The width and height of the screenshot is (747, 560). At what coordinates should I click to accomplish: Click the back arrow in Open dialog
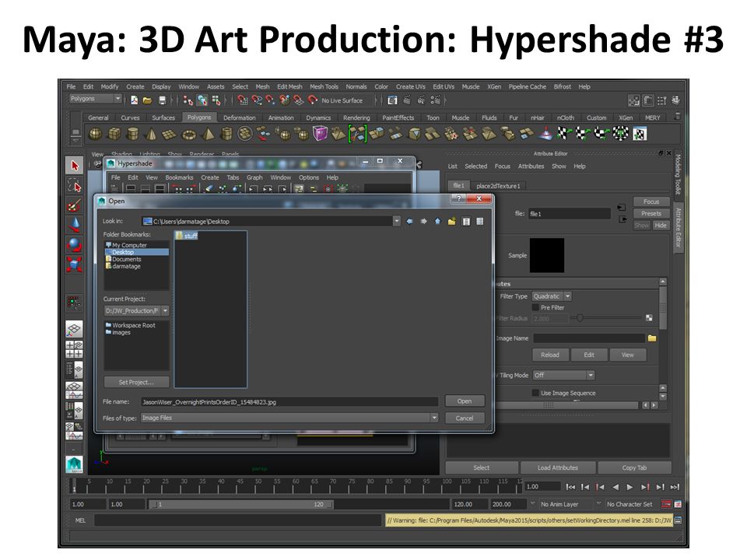click(410, 221)
